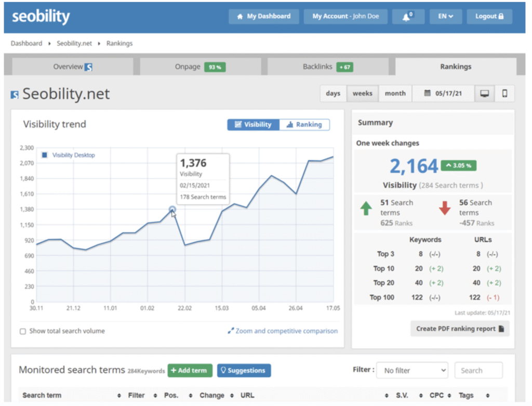Open the 05/17/21 date picker

[x=443, y=94]
